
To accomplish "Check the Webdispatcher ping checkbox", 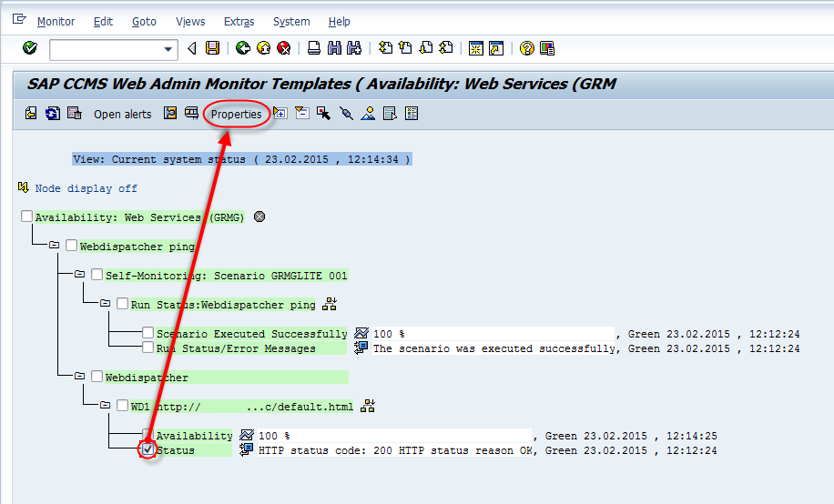I will 72,245.
